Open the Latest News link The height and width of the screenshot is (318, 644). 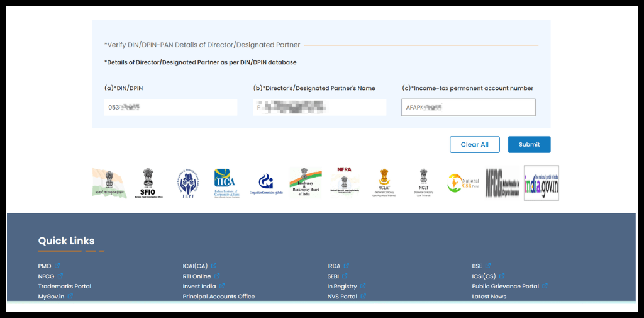point(489,297)
